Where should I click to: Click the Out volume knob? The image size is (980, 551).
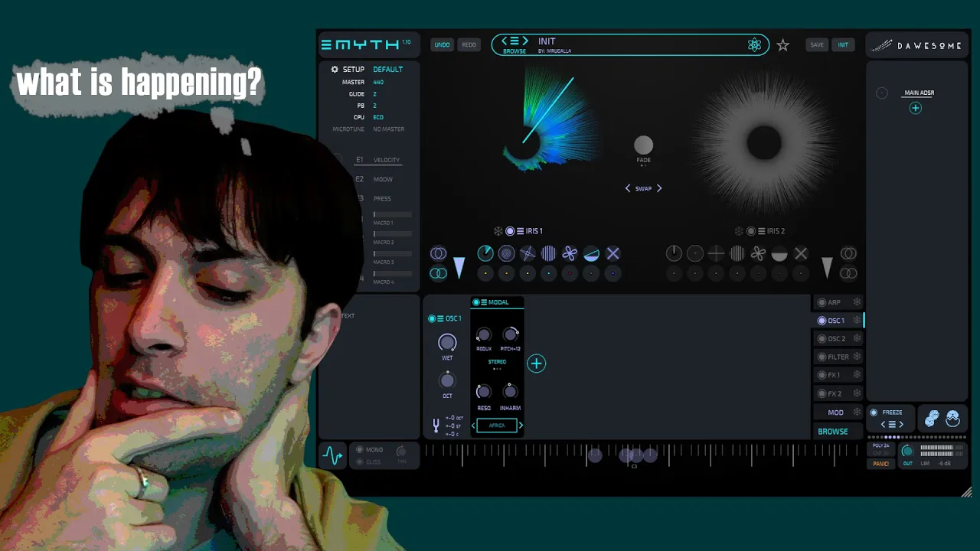(907, 451)
